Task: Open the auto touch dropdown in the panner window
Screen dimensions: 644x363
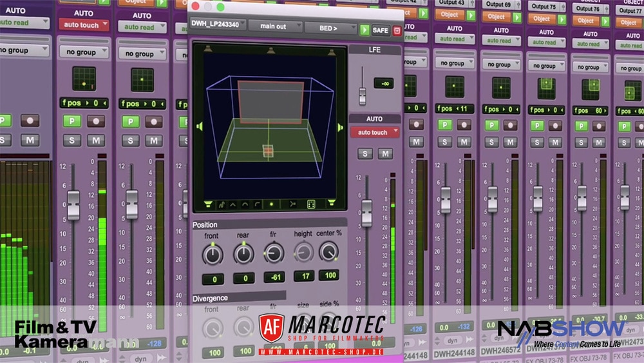Action: coord(375,132)
